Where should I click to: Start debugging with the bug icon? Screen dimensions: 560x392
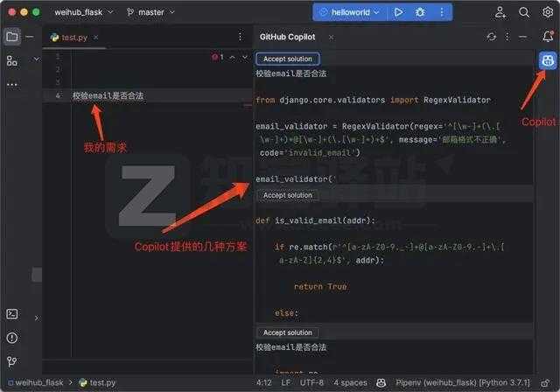[421, 12]
